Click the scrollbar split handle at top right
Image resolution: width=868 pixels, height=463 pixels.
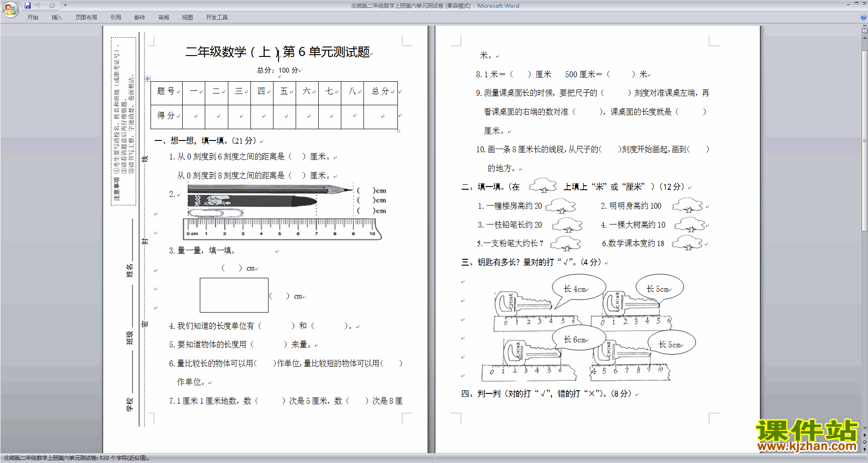coord(865,26)
